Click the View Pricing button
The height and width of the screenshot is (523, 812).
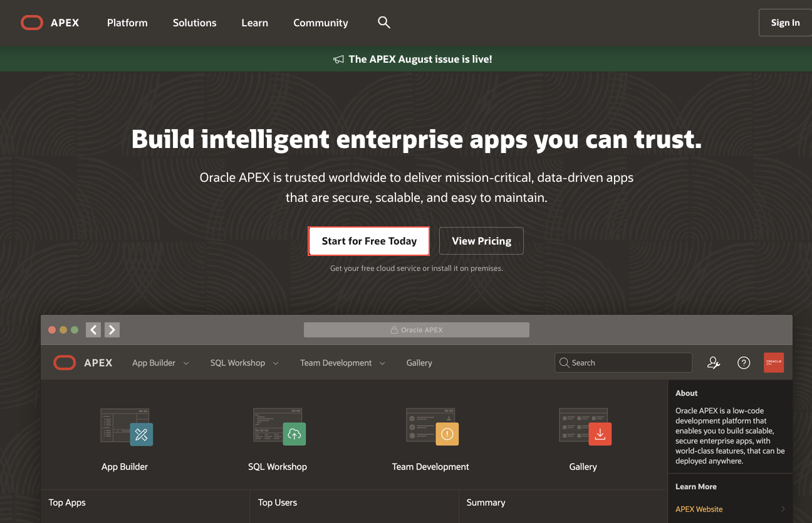click(x=481, y=241)
